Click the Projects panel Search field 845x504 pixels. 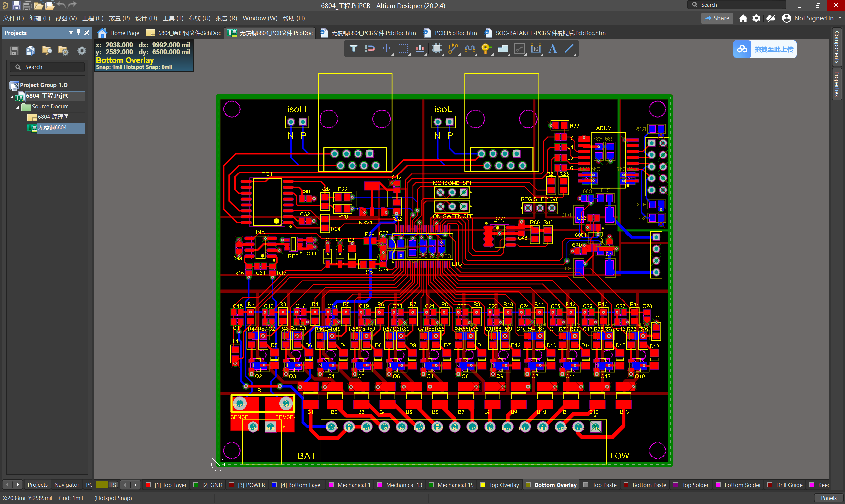(x=47, y=67)
